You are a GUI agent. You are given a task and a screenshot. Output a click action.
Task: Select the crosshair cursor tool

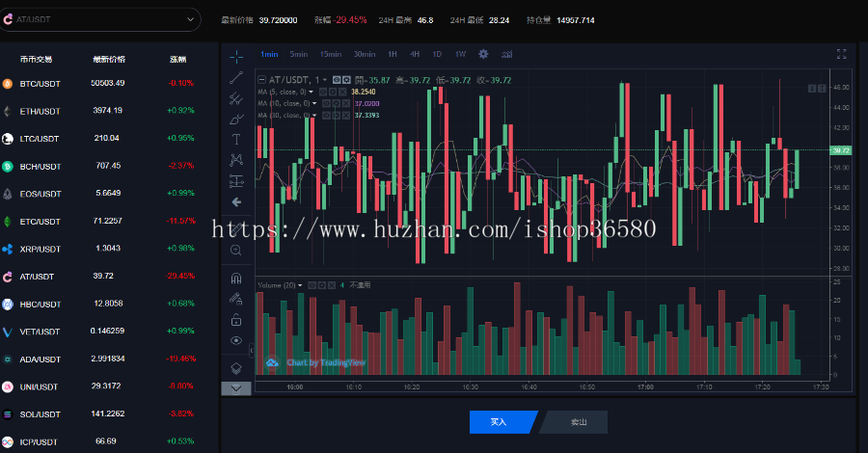[x=236, y=57]
